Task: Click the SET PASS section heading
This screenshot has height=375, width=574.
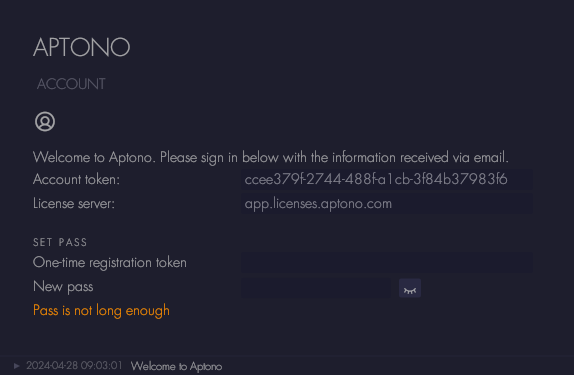Action: tap(60, 242)
